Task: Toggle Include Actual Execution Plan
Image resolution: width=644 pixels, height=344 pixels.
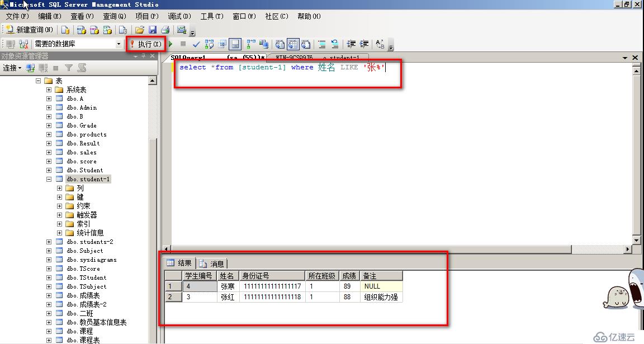Action: 251,44
